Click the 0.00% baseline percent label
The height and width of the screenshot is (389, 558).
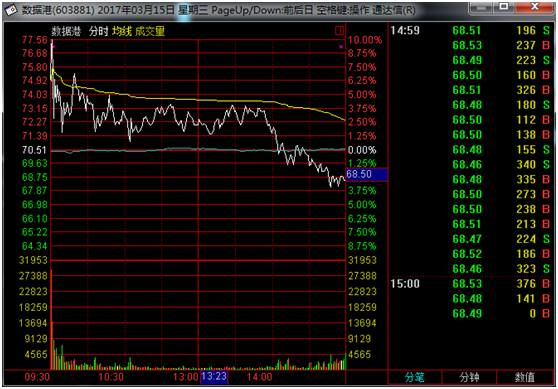point(362,150)
